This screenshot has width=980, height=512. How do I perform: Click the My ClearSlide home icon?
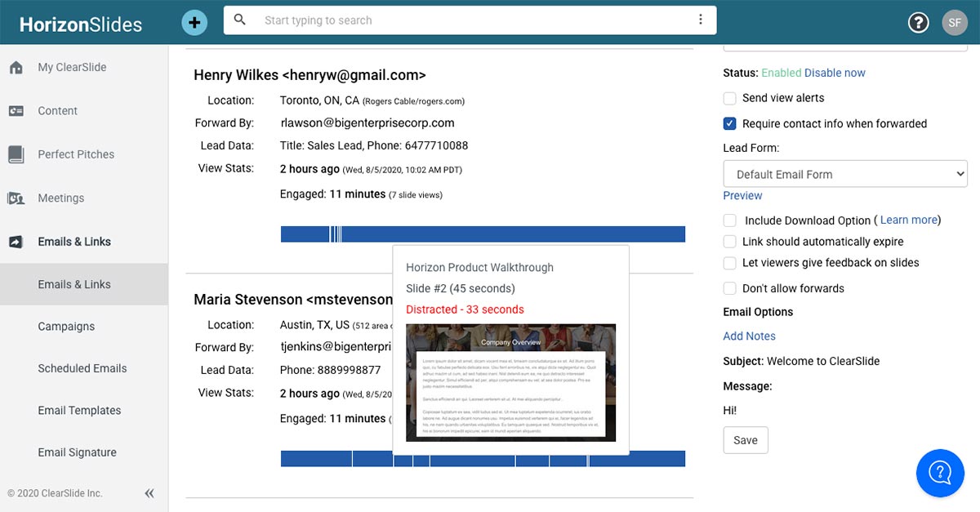coord(16,68)
